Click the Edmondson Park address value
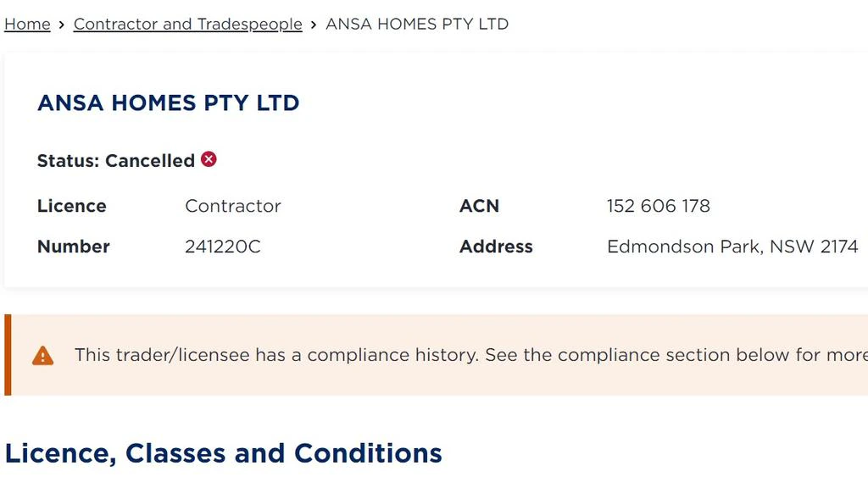This screenshot has height=488, width=868. tap(732, 247)
